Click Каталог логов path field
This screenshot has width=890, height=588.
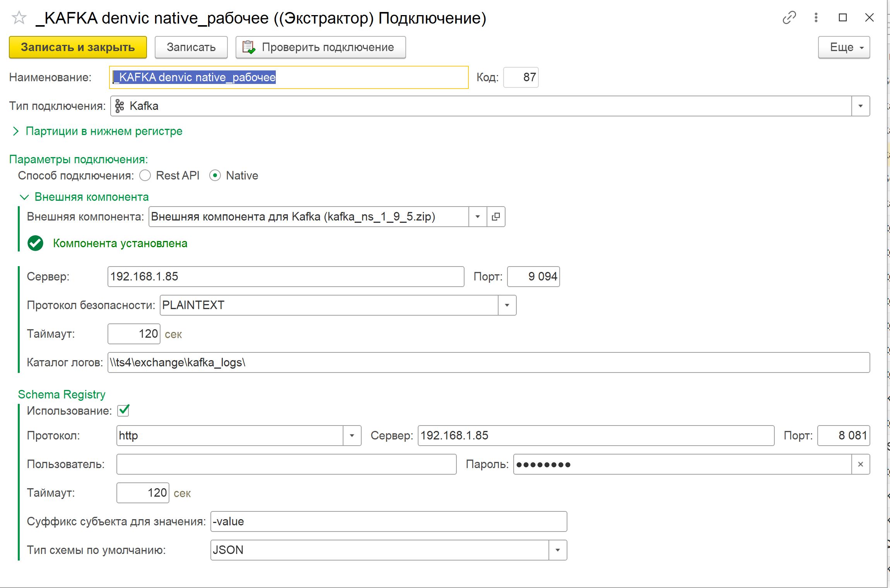(489, 362)
